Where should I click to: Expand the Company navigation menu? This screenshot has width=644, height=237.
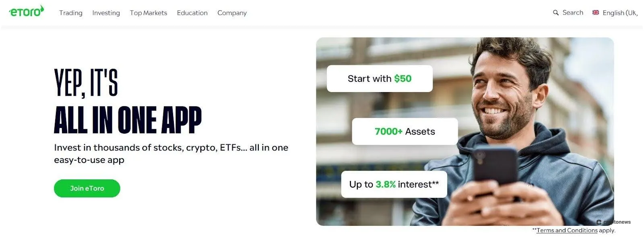[x=232, y=13]
